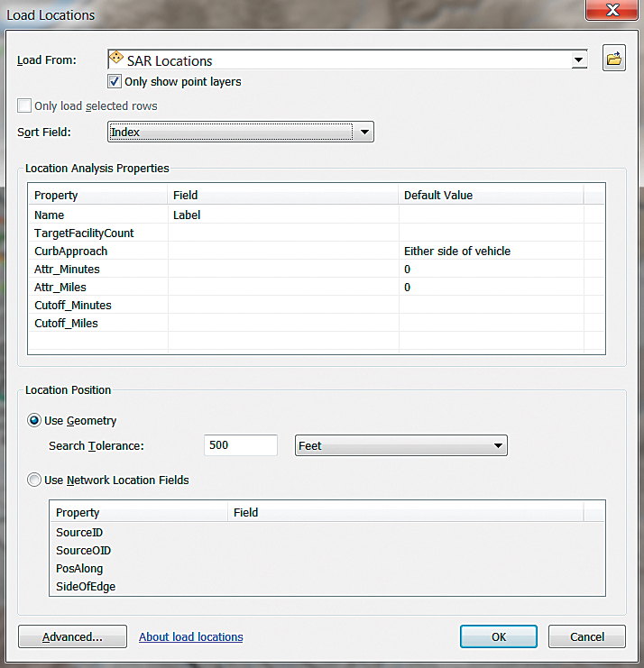Screen dimensions: 644x668
Task: Click the Field column header in Location Analysis Properties
Action: [283, 195]
